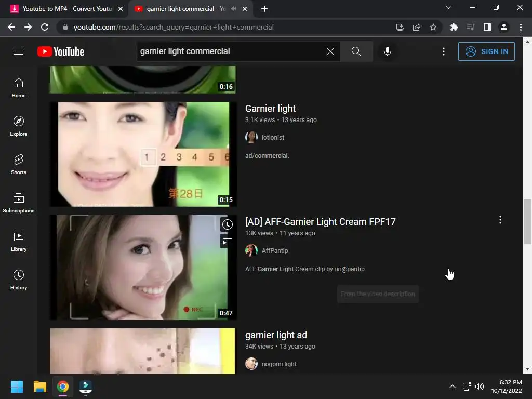Click the scrollbar down arrow

(527, 369)
